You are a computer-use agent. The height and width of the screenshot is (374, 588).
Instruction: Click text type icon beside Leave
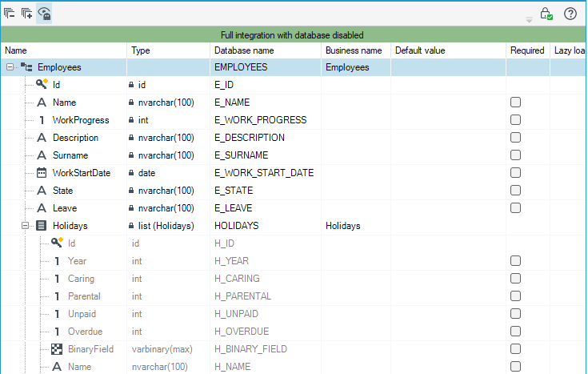pos(42,208)
